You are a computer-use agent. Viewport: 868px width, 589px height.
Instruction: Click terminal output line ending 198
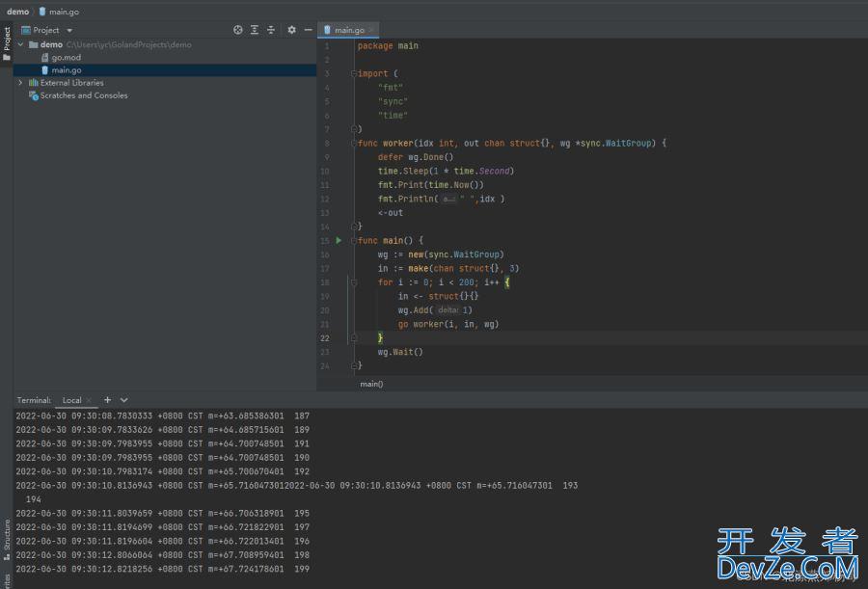(163, 554)
